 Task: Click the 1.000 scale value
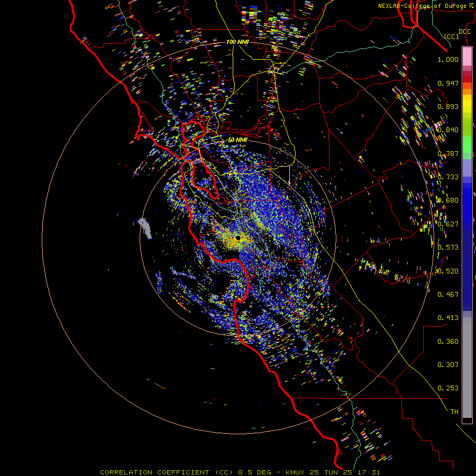pyautogui.click(x=448, y=59)
